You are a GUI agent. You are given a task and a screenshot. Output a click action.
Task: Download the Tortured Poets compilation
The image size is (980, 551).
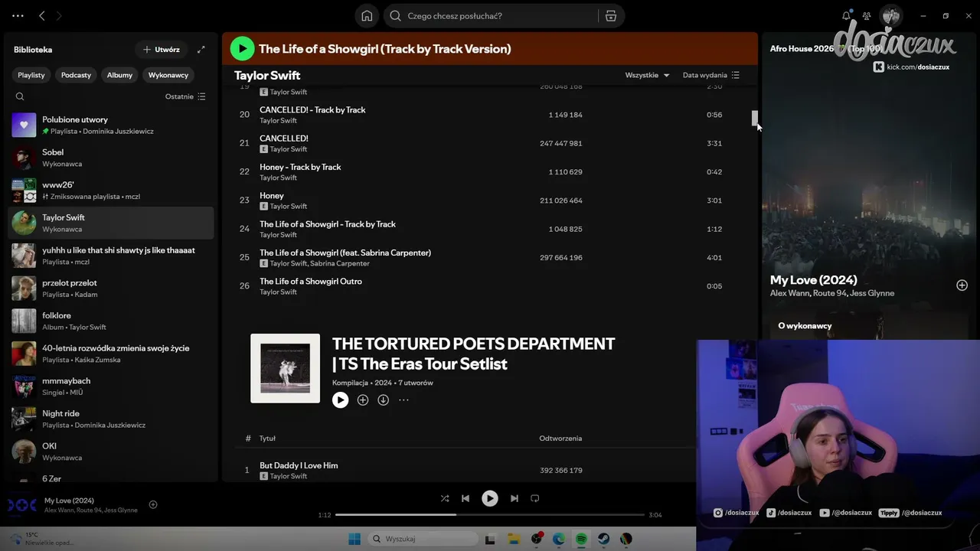(x=384, y=400)
